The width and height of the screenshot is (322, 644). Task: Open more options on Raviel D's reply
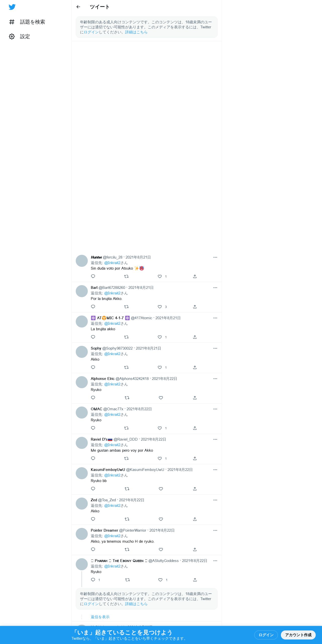(x=215, y=439)
